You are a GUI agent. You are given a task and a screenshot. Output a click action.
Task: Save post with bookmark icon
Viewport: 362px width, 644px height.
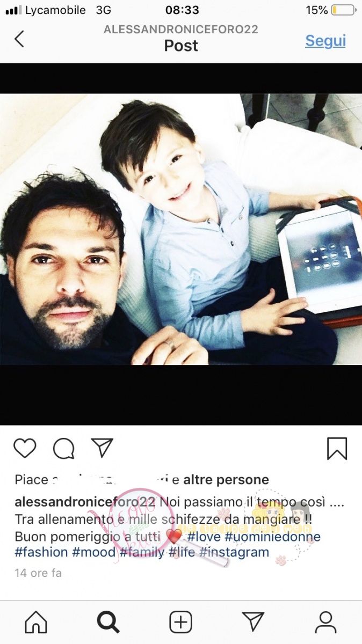tap(337, 449)
